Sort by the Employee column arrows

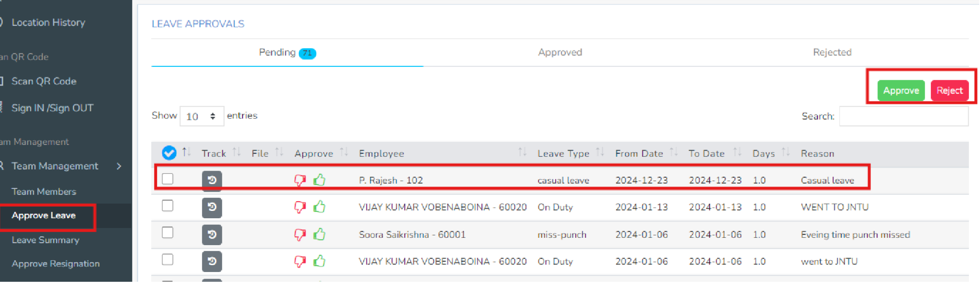522,152
